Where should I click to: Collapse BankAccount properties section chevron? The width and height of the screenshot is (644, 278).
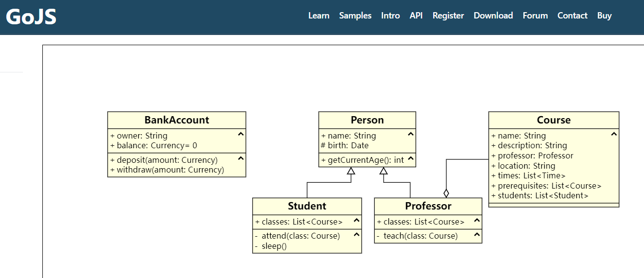tap(240, 134)
